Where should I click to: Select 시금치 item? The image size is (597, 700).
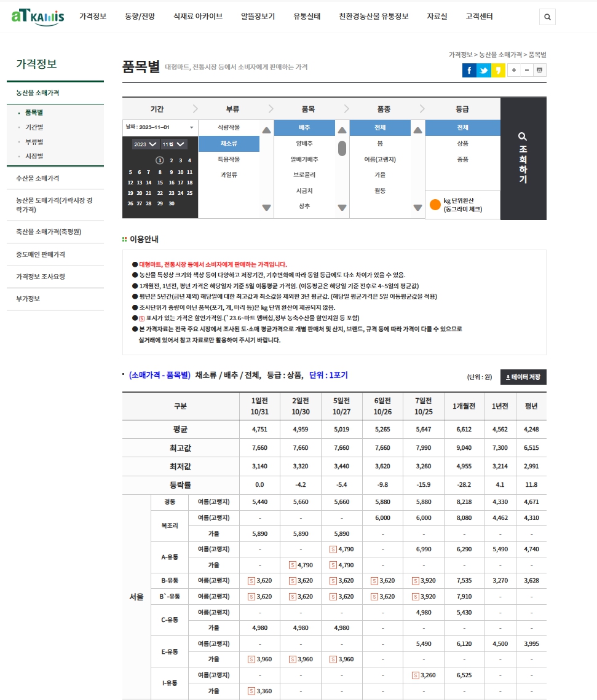[x=304, y=191]
